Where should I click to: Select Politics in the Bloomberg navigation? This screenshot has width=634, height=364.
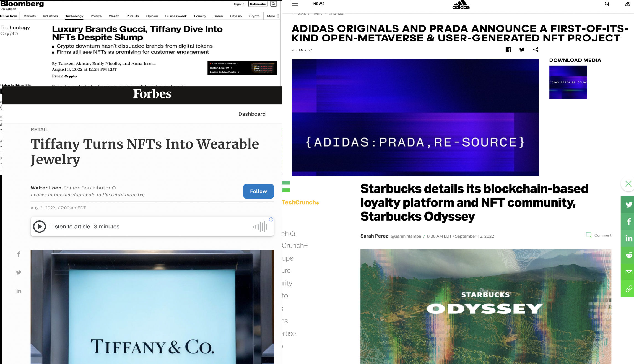coord(96,16)
